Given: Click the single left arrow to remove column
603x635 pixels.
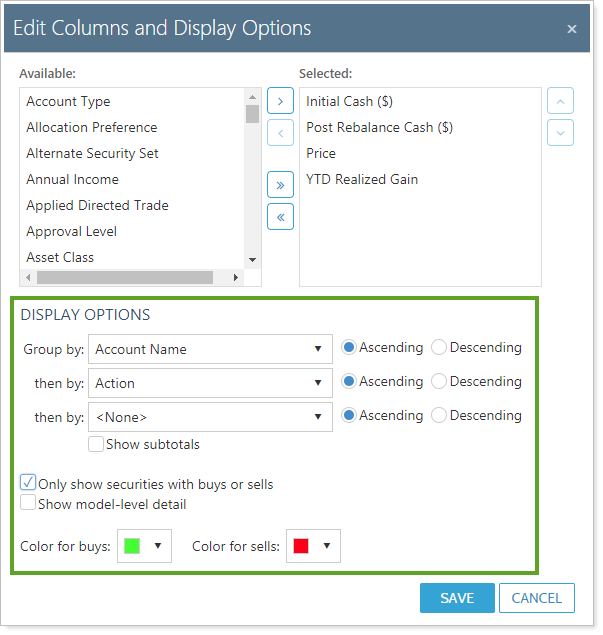Looking at the screenshot, I should (x=281, y=133).
